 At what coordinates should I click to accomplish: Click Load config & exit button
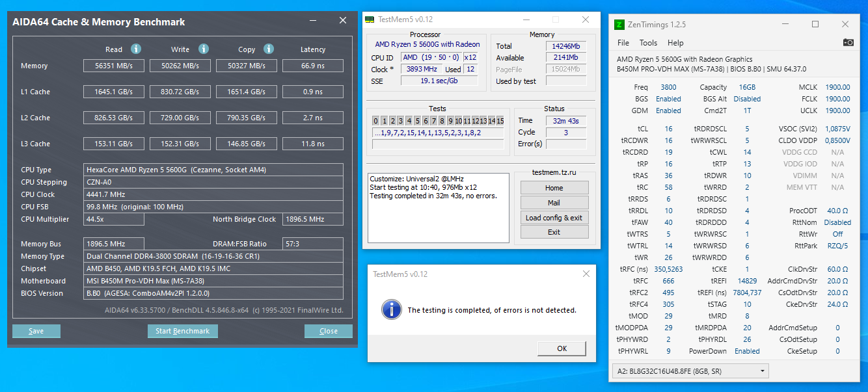[x=554, y=218]
